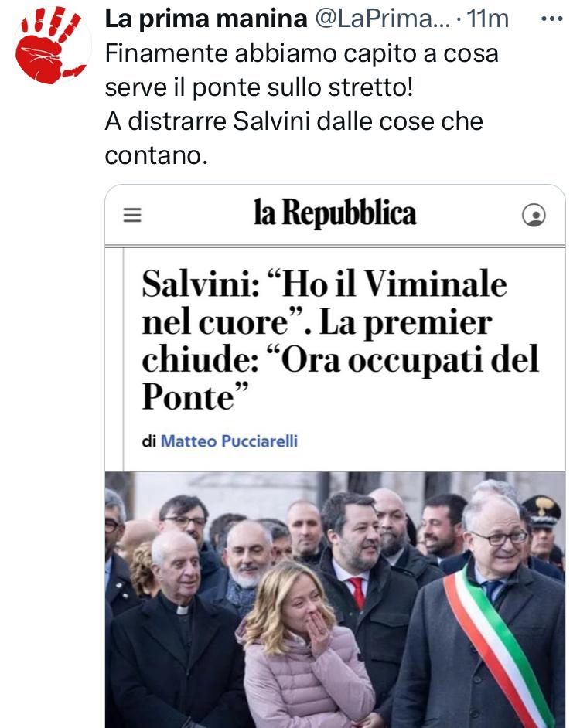Click the tweet line 'Finamente abbiamo capito a cosa'
The image size is (580, 728).
(302, 53)
